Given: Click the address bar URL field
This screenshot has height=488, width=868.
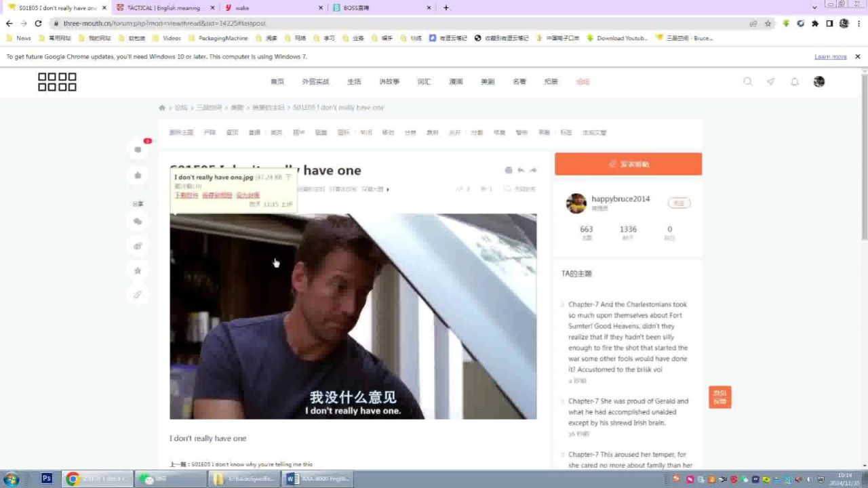Looking at the screenshot, I should click(x=400, y=23).
